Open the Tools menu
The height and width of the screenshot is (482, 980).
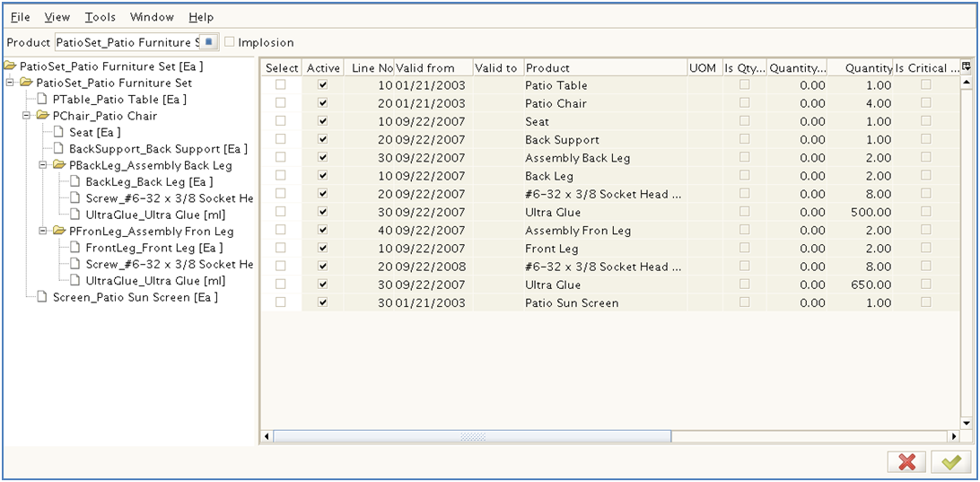pyautogui.click(x=100, y=17)
